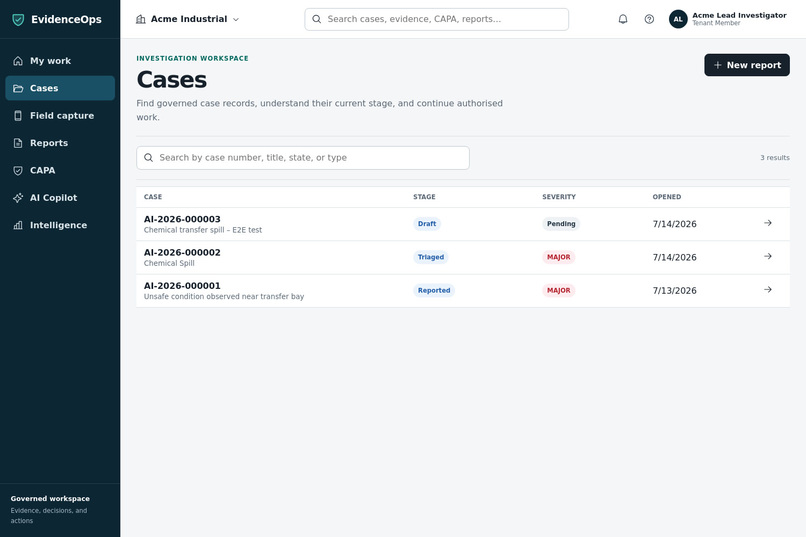Click the AI-2026-000001 case number
Screen dimensions: 806x537
(x=182, y=286)
